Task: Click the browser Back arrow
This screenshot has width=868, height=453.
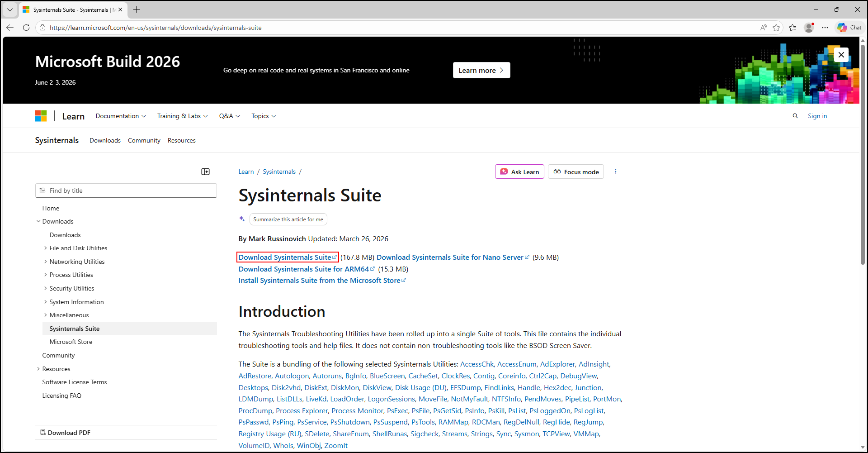Action: point(10,28)
